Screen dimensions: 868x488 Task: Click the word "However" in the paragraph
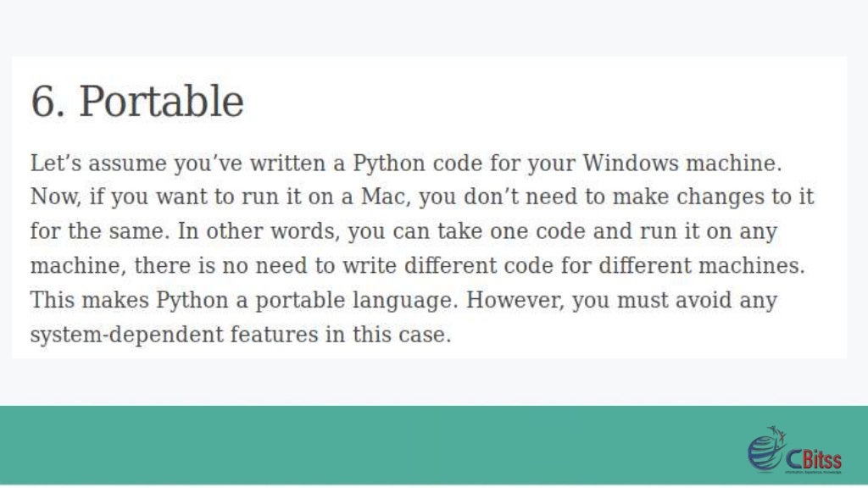[x=515, y=300]
